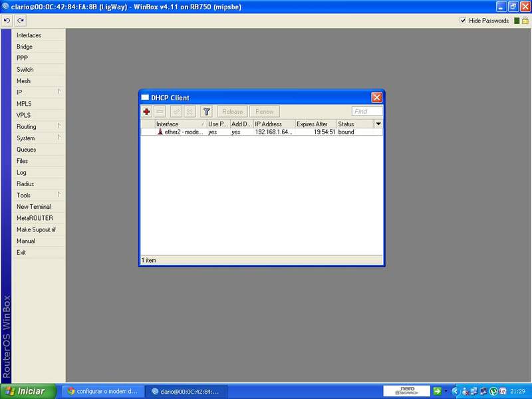Image resolution: width=532 pixels, height=399 pixels.
Task: Sort by the Status column header
Action: [x=355, y=124]
